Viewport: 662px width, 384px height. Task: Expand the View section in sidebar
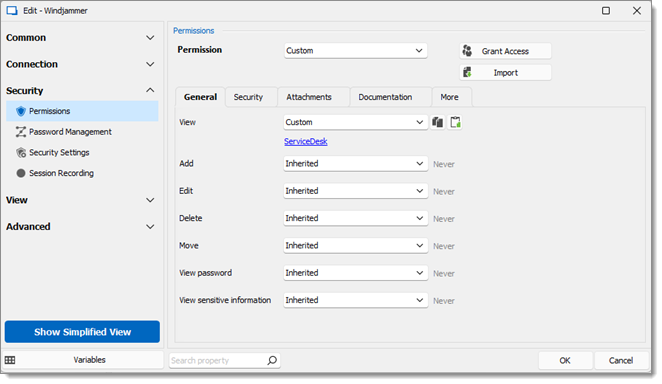pyautogui.click(x=80, y=200)
